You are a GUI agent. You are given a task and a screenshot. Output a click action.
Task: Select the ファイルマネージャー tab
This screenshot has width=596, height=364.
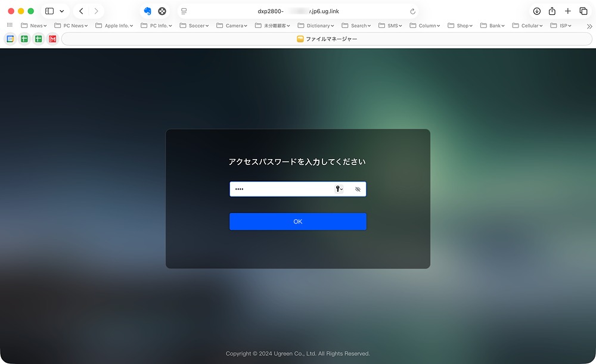(327, 38)
